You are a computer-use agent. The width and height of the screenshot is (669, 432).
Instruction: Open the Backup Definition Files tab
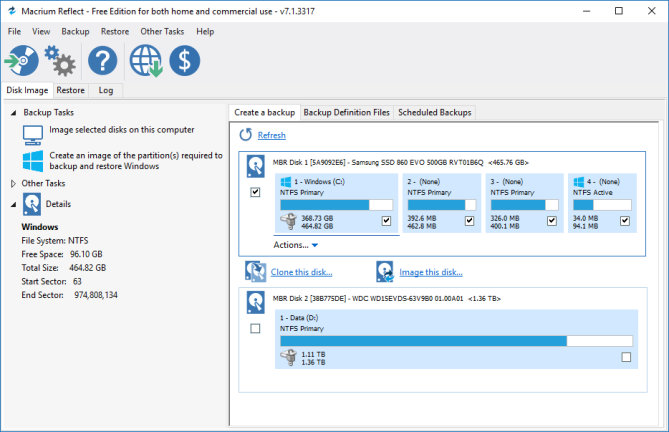346,112
